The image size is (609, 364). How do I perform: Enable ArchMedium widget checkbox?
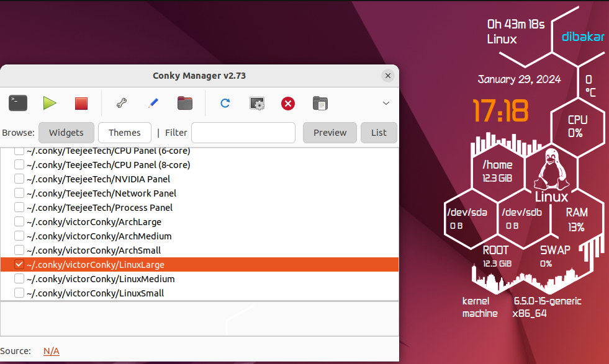pyautogui.click(x=19, y=236)
